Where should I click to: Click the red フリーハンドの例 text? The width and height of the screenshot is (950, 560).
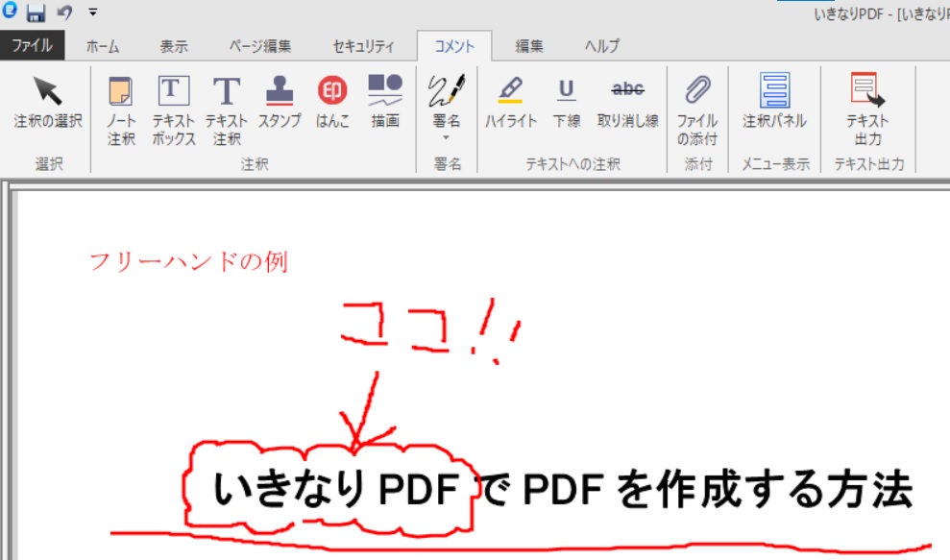coord(188,262)
